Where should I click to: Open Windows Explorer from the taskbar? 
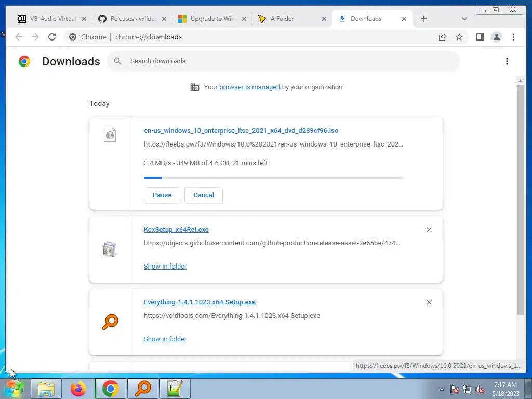(x=46, y=389)
